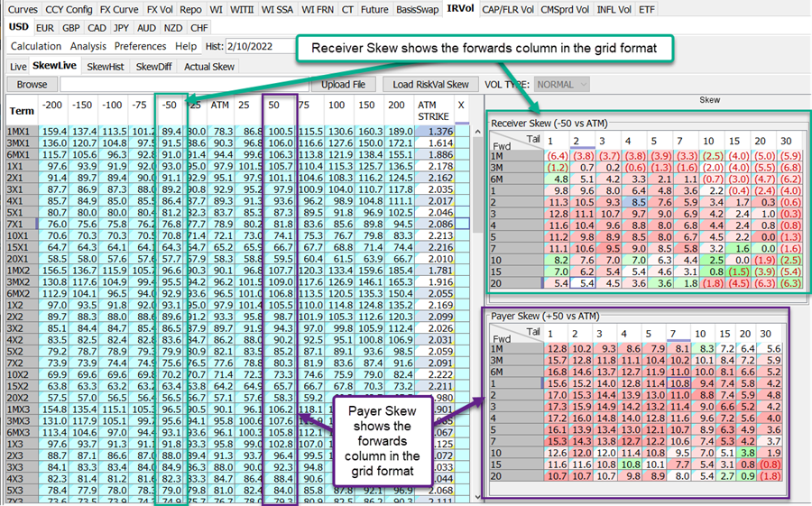This screenshot has width=812, height=506.
Task: Switch currency to EUR tab
Action: [x=45, y=28]
